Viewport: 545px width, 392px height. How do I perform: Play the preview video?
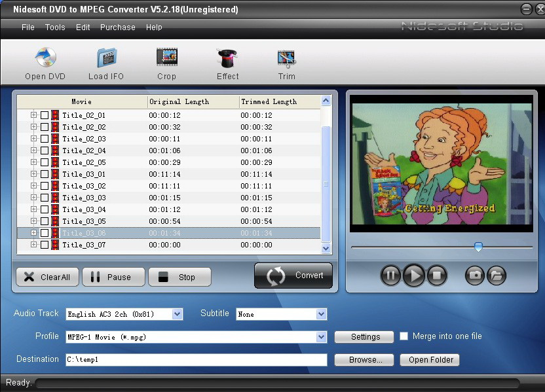click(x=413, y=276)
